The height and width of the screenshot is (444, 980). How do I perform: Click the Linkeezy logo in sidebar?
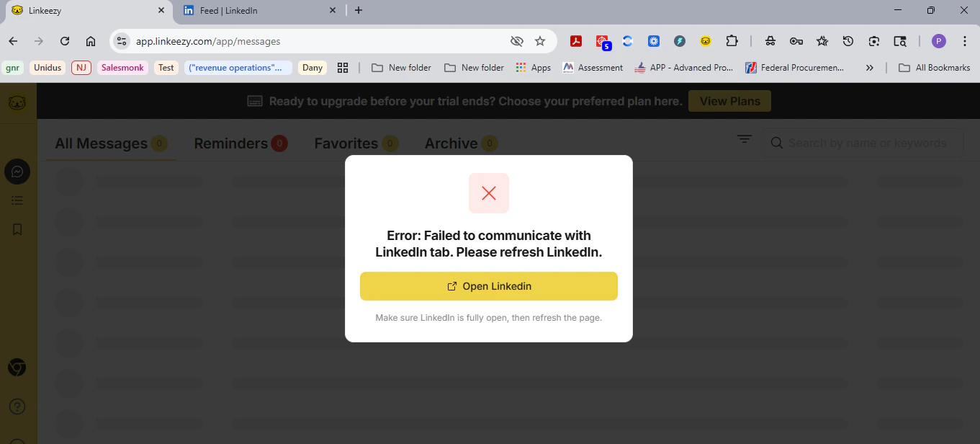pos(17,103)
